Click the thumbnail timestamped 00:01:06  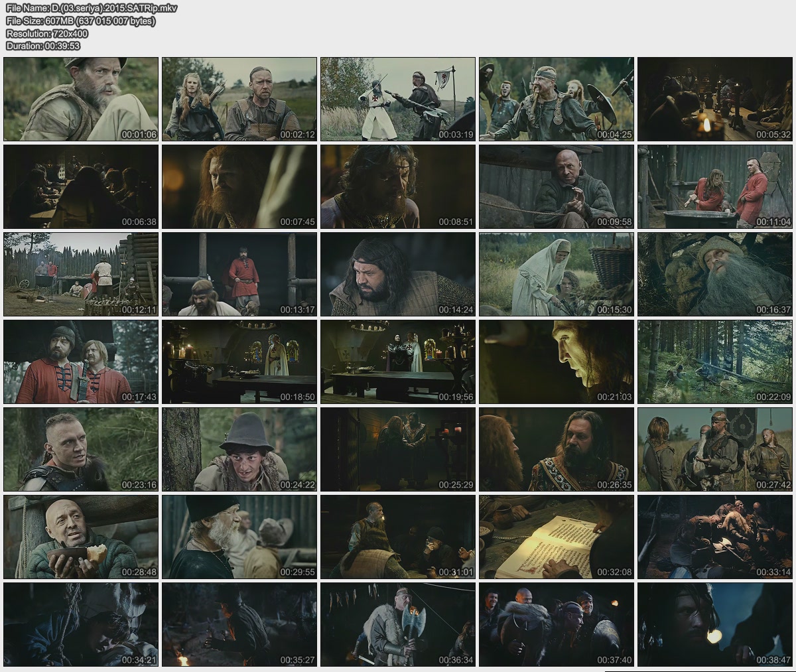point(81,99)
